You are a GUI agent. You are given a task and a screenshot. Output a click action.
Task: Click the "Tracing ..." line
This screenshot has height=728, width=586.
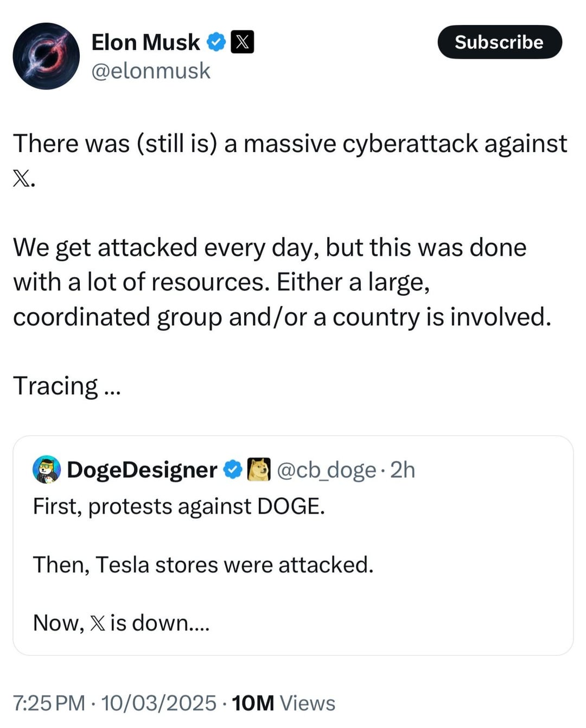tap(67, 386)
